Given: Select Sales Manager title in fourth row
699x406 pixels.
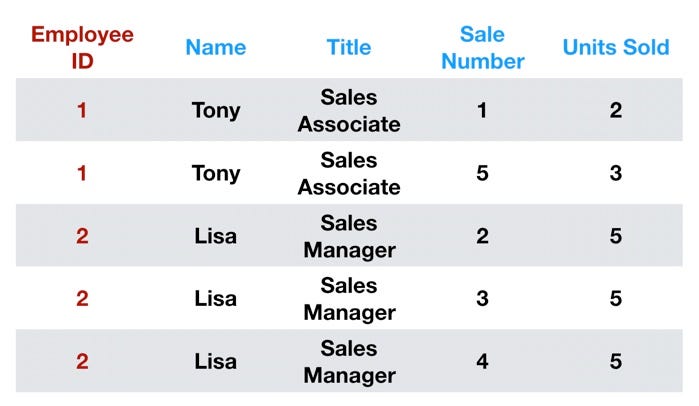Looking at the screenshot, I should coord(349,299).
